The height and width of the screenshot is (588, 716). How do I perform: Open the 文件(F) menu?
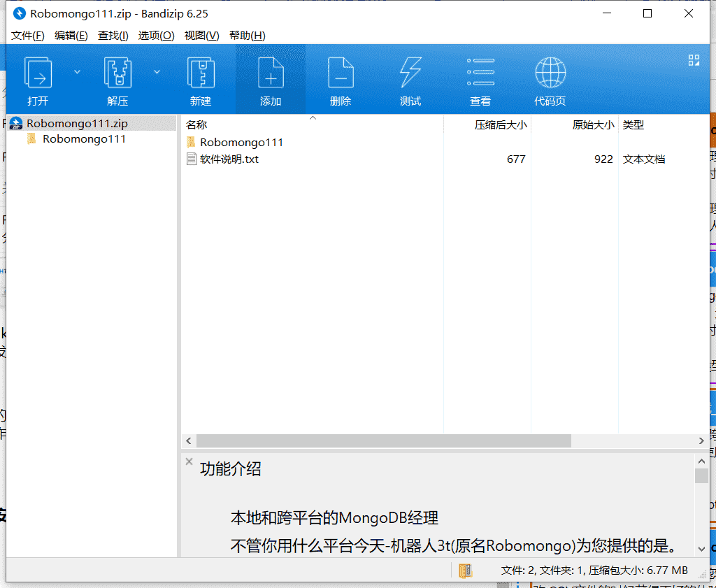tap(27, 36)
